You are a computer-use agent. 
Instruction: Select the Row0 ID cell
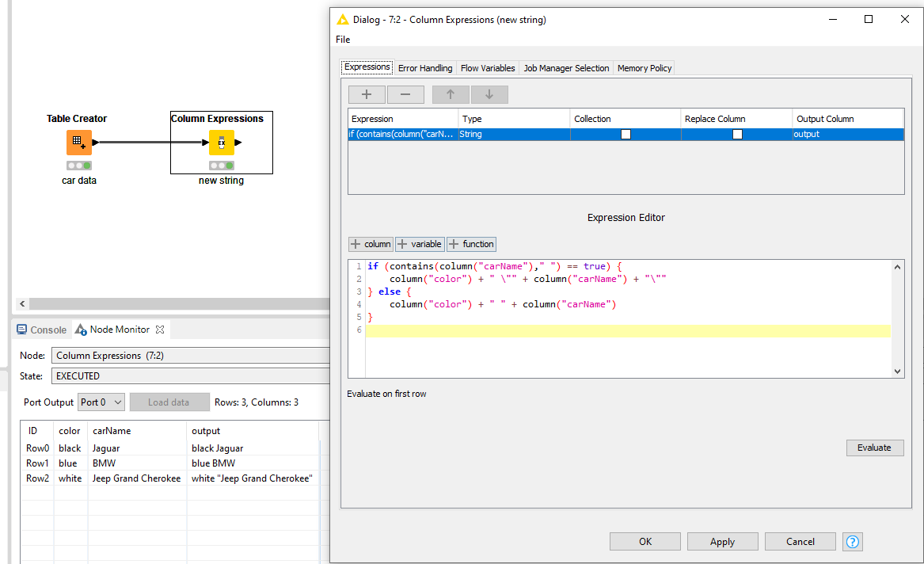(38, 448)
